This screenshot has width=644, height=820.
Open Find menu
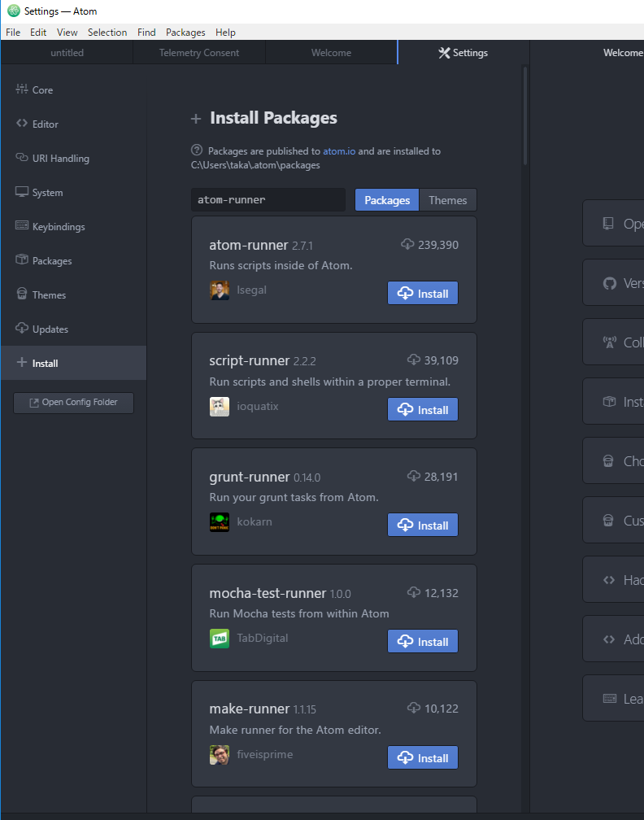coord(146,33)
